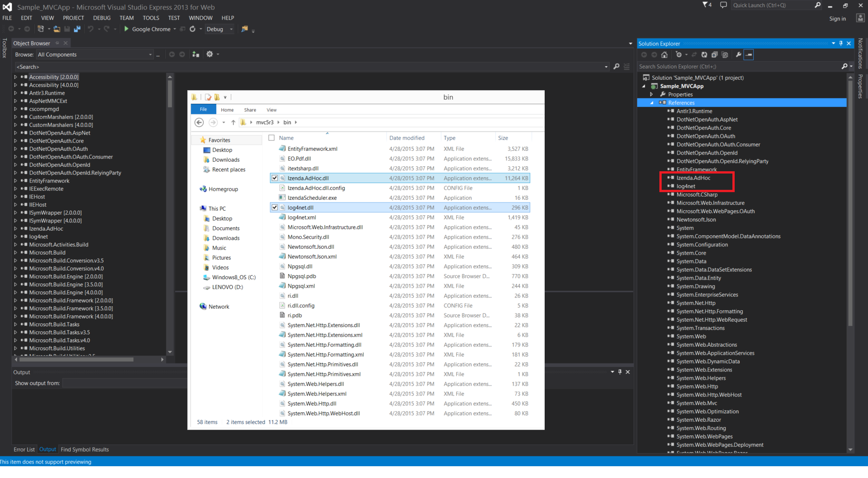868x478 pixels.
Task: Go back in the bin folder window
Action: [199, 122]
